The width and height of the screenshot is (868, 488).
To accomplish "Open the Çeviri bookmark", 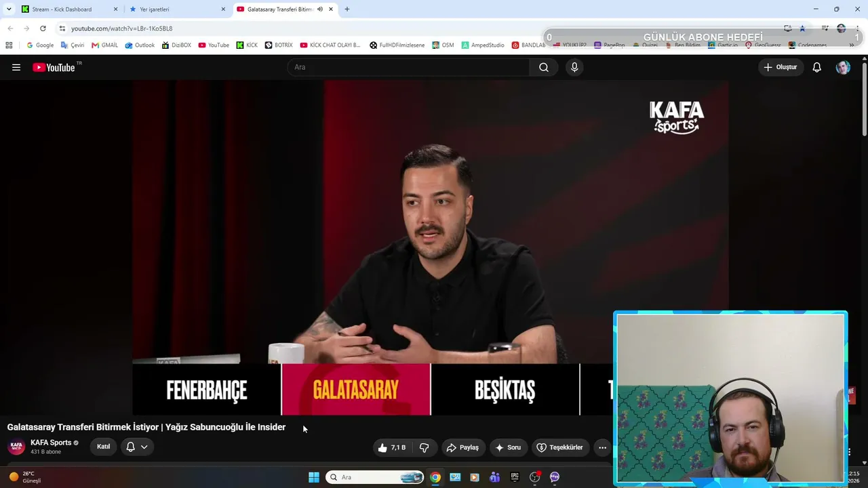I will tap(73, 45).
